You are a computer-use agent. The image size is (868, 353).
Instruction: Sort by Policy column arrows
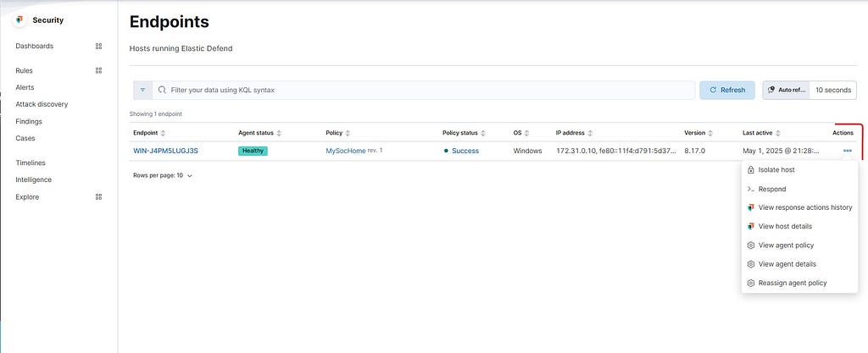coord(348,133)
